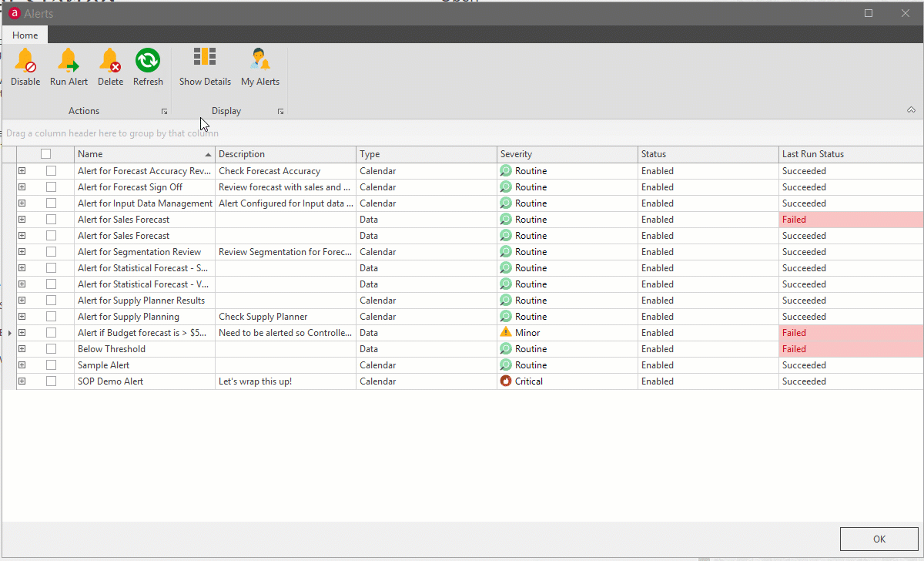Image resolution: width=924 pixels, height=561 pixels.
Task: Click the Minor warning severity icon
Action: [506, 333]
